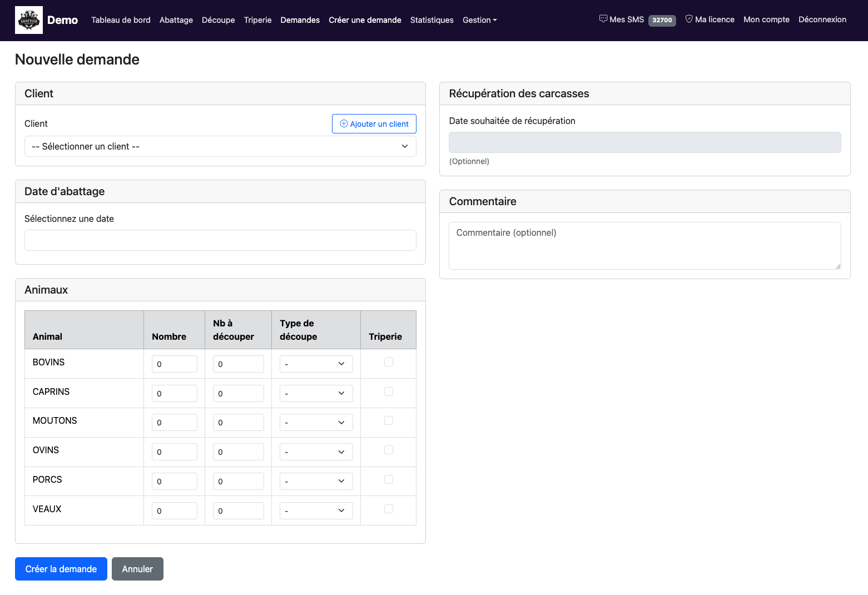Click Nb à découper field for CAPRINS
The height and width of the screenshot is (595, 868).
click(239, 394)
